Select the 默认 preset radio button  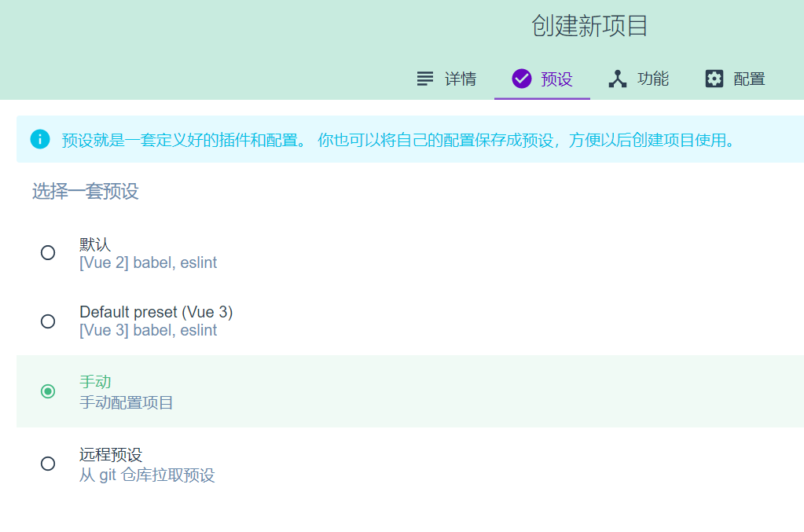(48, 253)
